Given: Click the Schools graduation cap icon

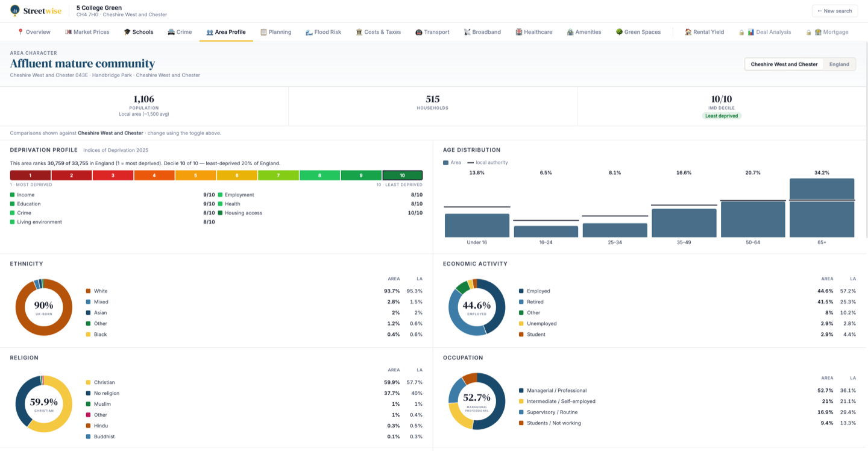Looking at the screenshot, I should tap(127, 32).
